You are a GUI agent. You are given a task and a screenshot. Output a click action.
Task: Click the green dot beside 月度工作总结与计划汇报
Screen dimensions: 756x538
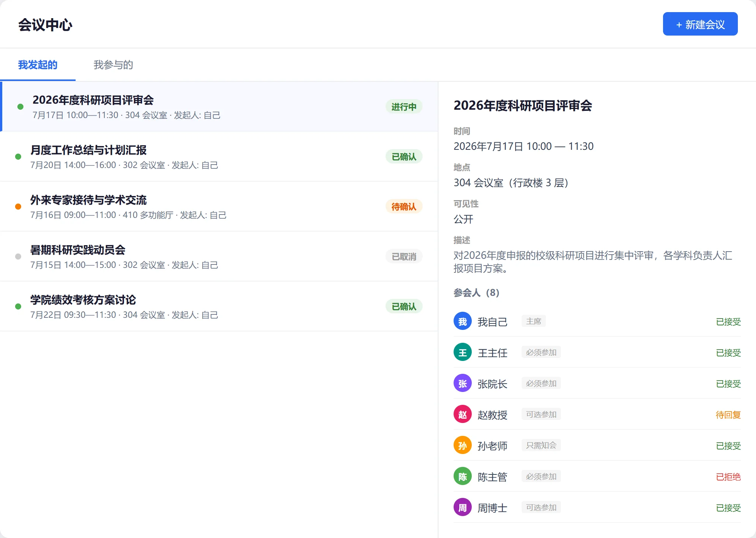point(18,157)
